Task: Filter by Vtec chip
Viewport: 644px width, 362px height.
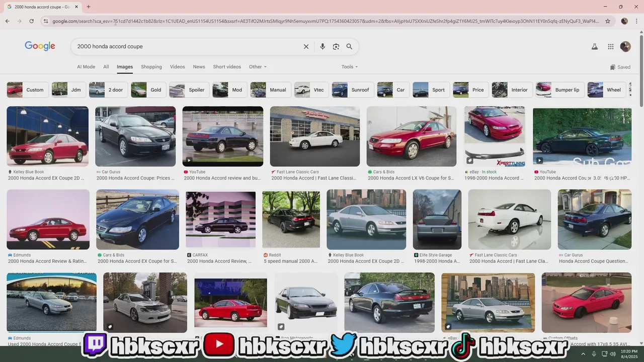Action: click(x=311, y=90)
